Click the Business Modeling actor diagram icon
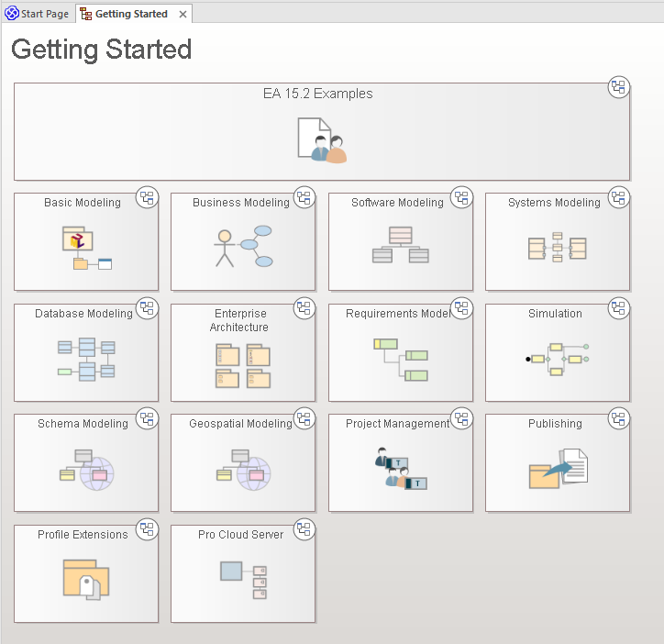The image size is (664, 644). [243, 246]
